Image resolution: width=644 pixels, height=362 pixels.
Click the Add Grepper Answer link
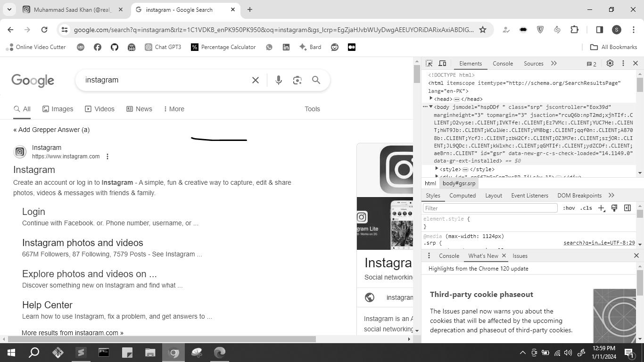[x=51, y=130]
